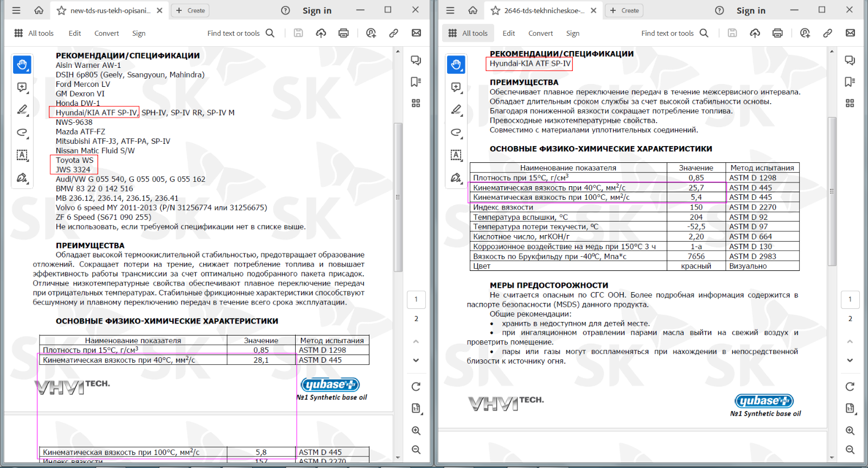Image resolution: width=868 pixels, height=468 pixels.
Task: Open Edit menu in right window
Action: [x=509, y=33]
